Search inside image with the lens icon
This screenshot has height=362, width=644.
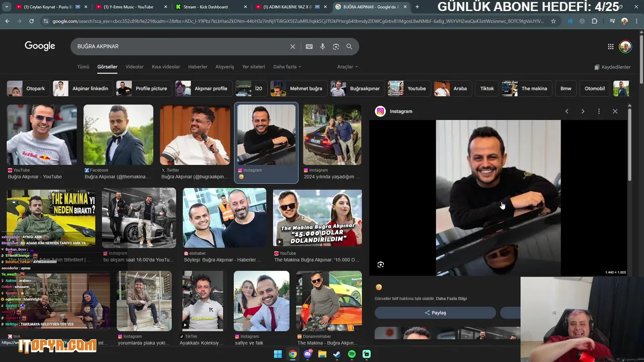[380, 264]
